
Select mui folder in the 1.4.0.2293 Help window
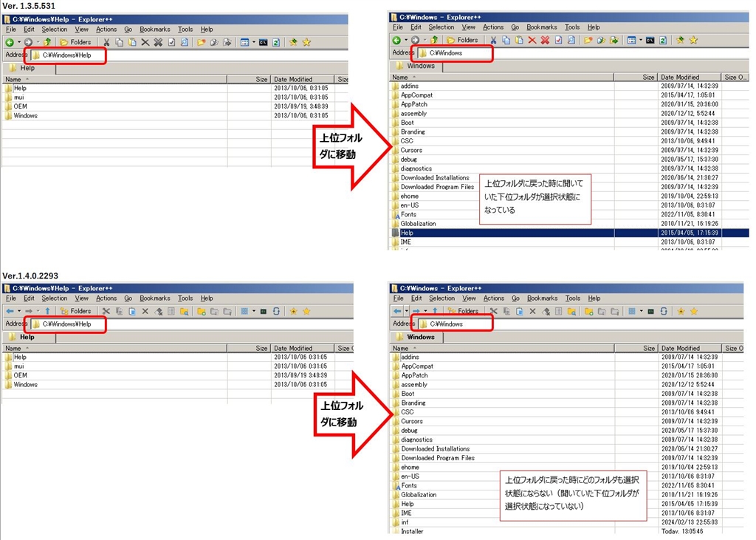[18, 366]
